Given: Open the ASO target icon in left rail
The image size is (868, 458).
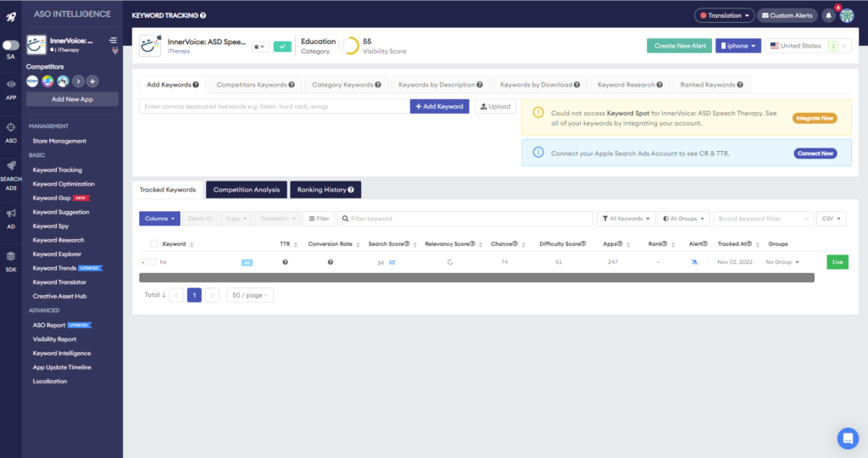Looking at the screenshot, I should [11, 127].
